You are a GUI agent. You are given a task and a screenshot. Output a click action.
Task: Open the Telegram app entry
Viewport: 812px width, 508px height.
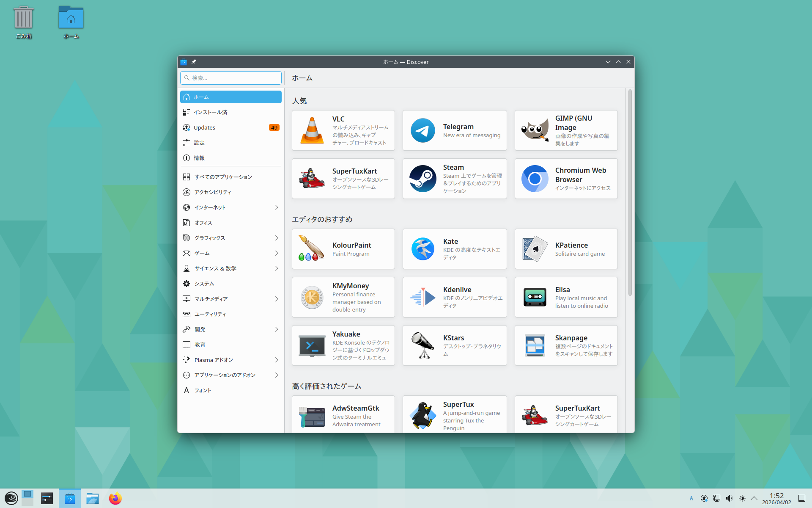[454, 130]
